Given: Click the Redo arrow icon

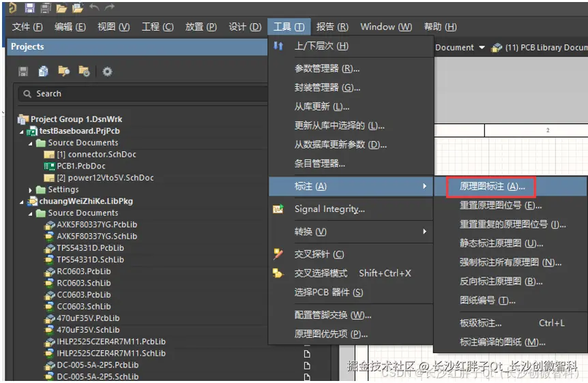Looking at the screenshot, I should coord(110,7).
